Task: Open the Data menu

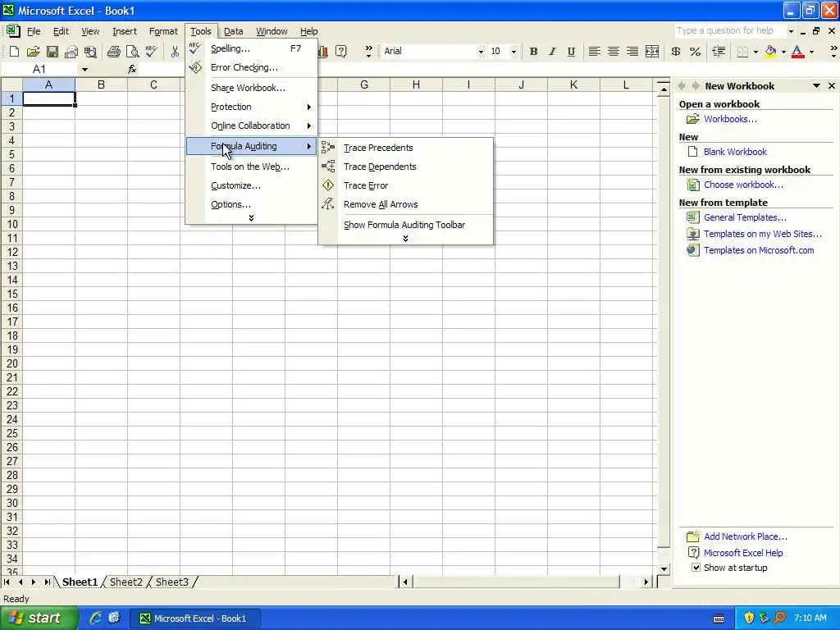Action: 233,31
